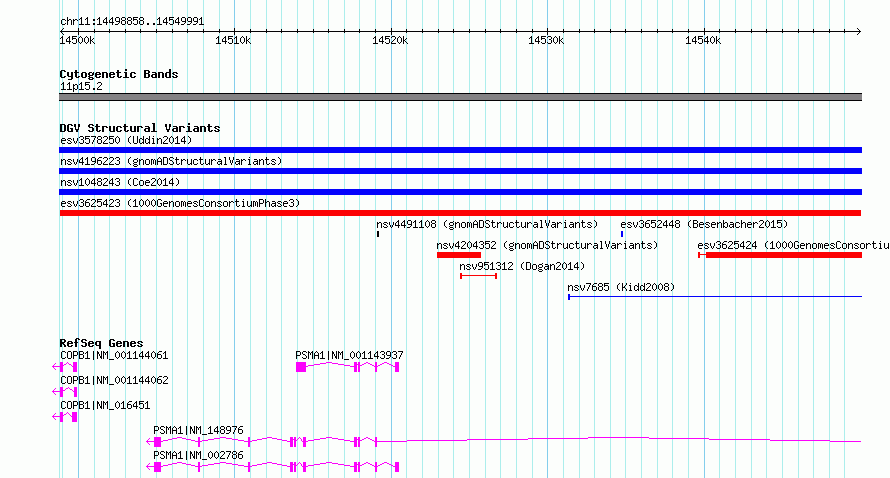
Task: Click the COPB1|NM_001144061 gene glyph
Action: [x=65, y=367]
